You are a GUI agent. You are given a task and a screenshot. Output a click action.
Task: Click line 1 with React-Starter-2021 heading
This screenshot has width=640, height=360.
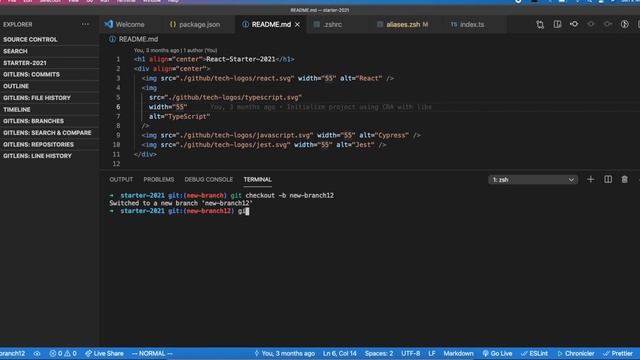[214, 59]
